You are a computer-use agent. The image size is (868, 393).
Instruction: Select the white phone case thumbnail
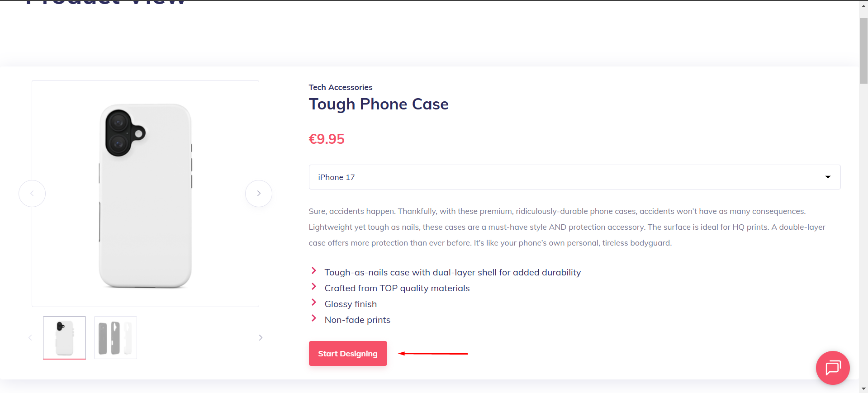pos(64,338)
